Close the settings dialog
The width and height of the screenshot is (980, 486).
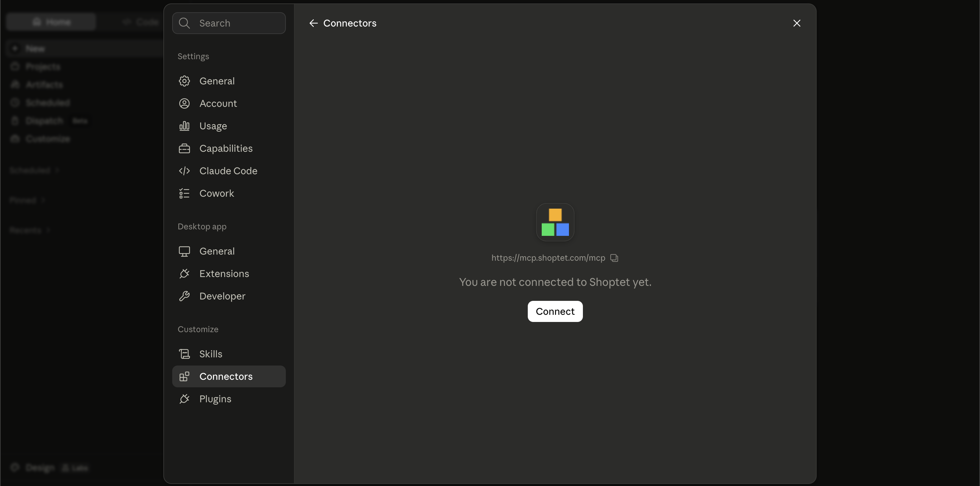pyautogui.click(x=797, y=23)
